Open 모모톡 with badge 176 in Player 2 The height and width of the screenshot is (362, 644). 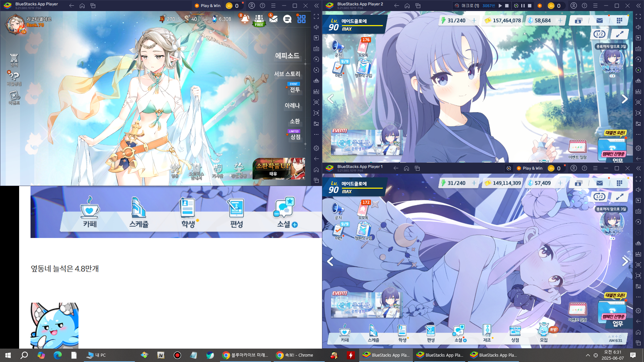click(363, 47)
